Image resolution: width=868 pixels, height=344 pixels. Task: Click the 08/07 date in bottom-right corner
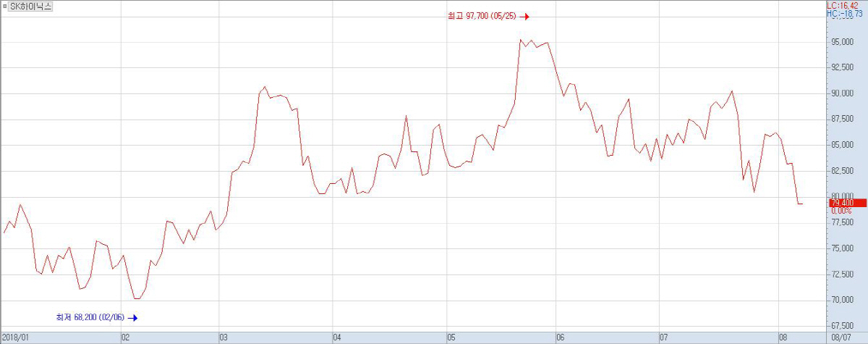point(841,337)
